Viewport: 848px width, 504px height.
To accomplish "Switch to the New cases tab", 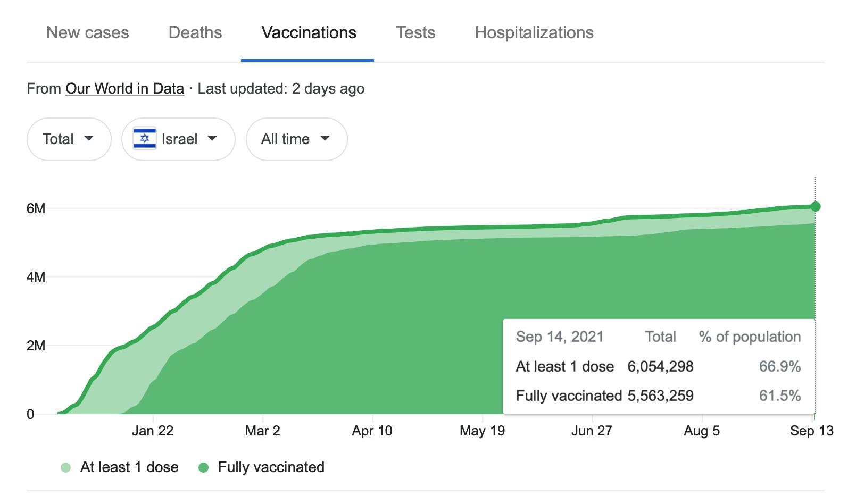I will [88, 33].
